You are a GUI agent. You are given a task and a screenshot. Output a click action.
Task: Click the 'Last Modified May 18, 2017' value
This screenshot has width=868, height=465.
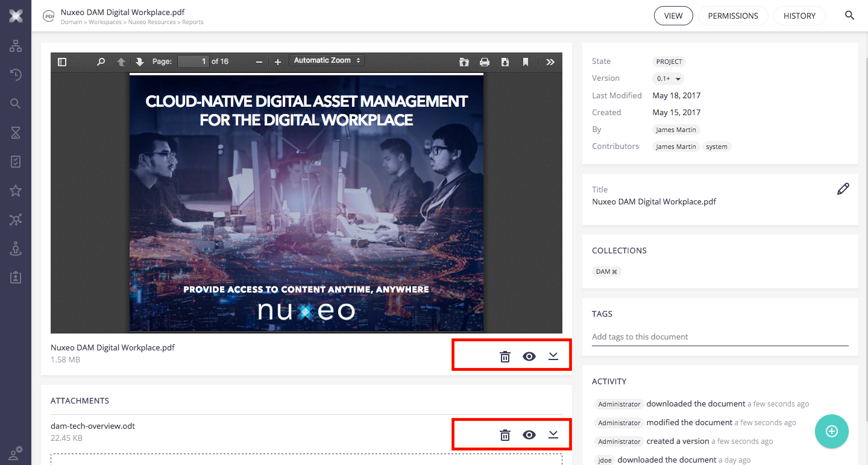pos(676,95)
